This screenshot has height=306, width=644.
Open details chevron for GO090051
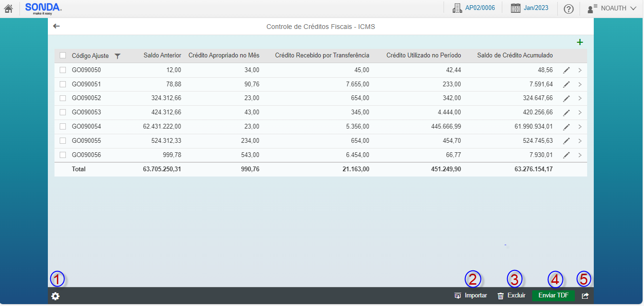coord(580,84)
